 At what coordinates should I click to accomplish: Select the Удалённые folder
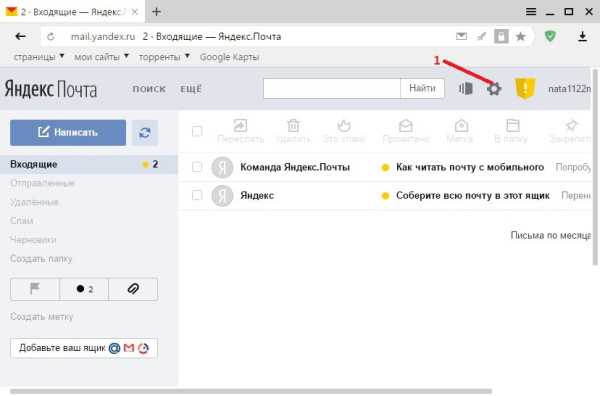click(34, 202)
